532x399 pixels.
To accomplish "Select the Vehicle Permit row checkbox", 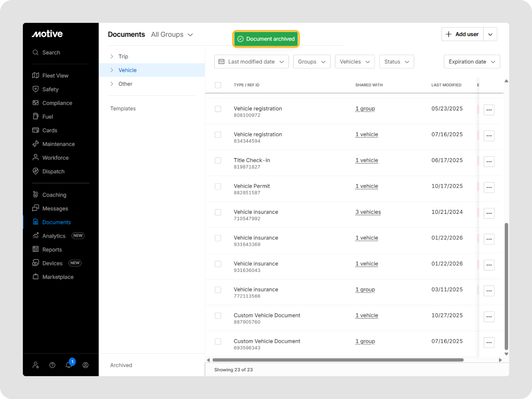I will pos(218,187).
